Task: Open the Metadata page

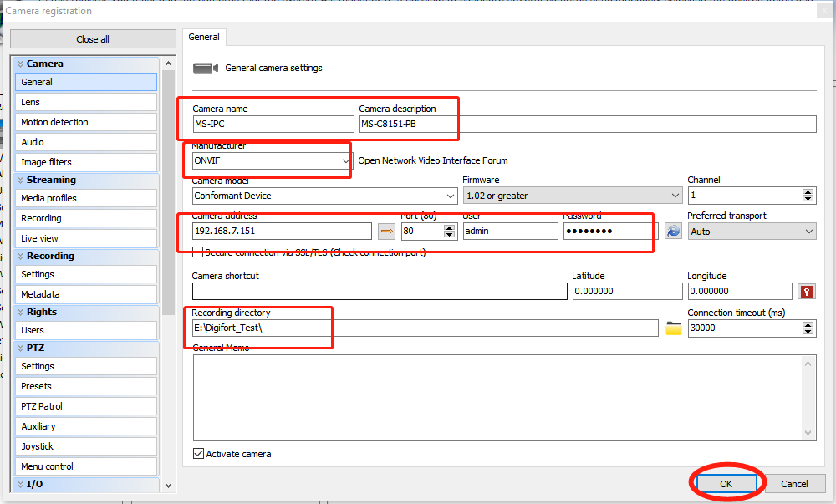Action: [86, 294]
